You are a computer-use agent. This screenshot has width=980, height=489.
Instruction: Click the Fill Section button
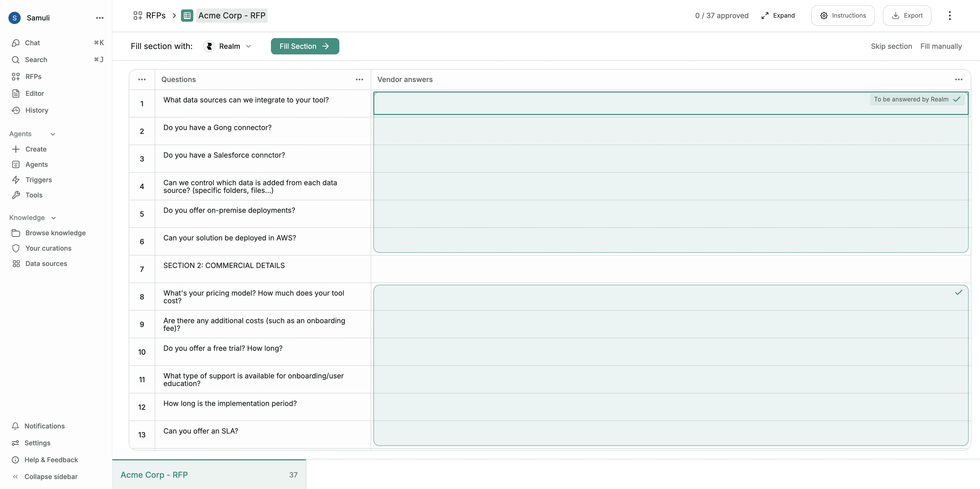pyautogui.click(x=304, y=46)
